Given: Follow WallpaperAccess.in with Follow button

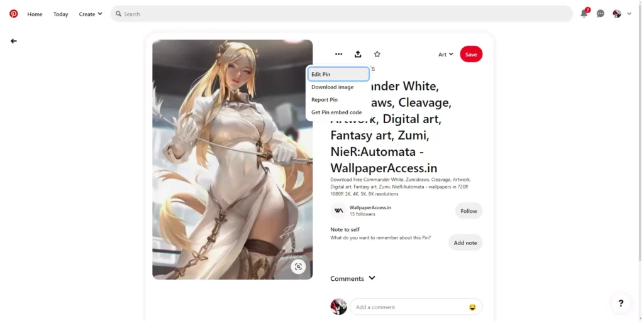Looking at the screenshot, I should tap(469, 211).
